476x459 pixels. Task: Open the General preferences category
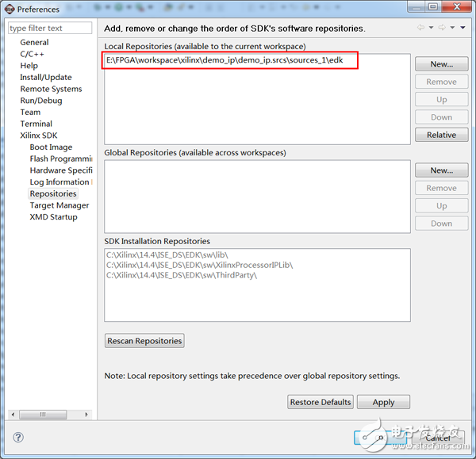click(x=34, y=43)
